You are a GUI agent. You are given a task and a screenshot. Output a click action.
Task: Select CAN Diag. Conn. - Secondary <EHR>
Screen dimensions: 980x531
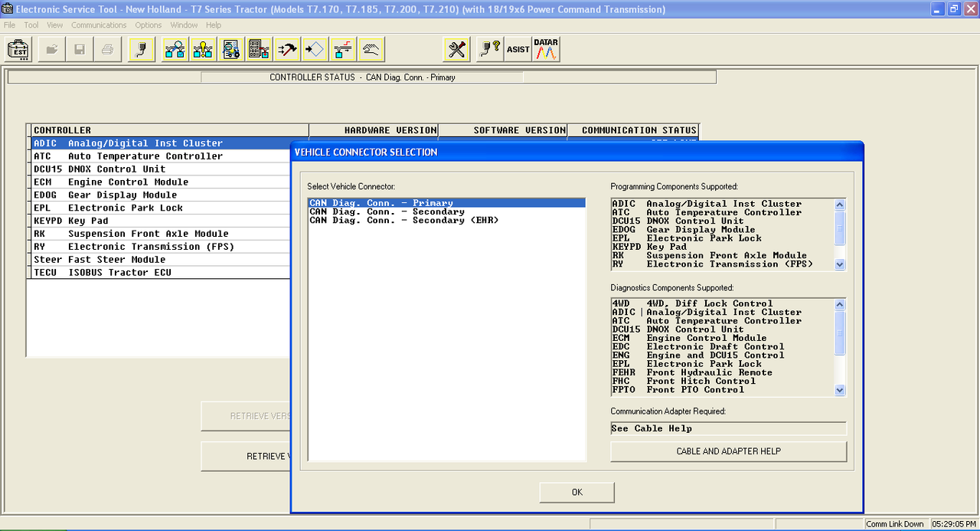click(447, 220)
